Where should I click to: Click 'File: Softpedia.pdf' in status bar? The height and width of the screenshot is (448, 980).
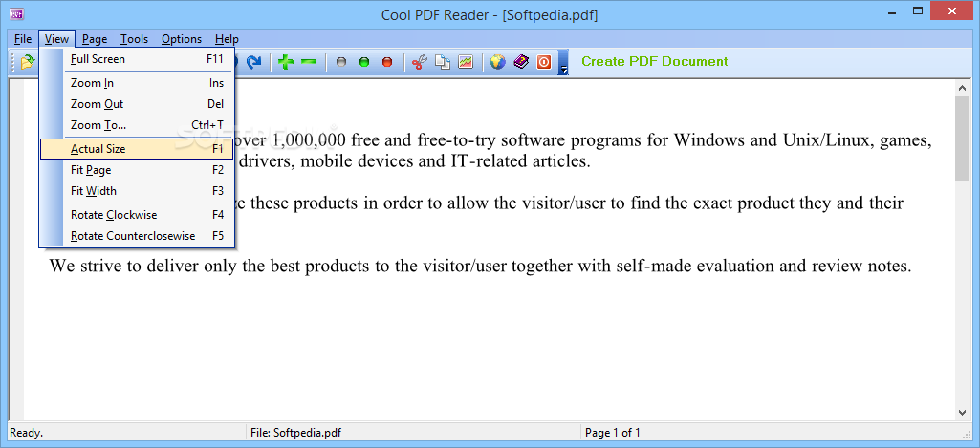point(295,433)
